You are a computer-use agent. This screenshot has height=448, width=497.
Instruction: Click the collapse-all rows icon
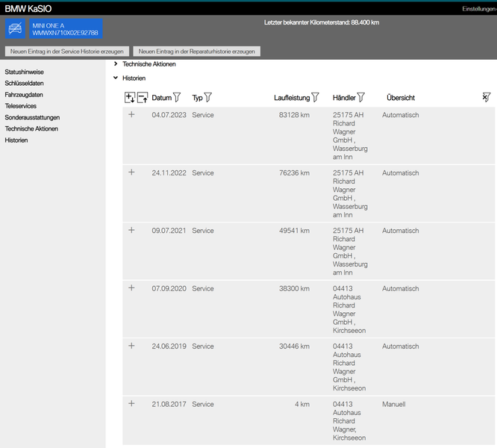click(143, 98)
